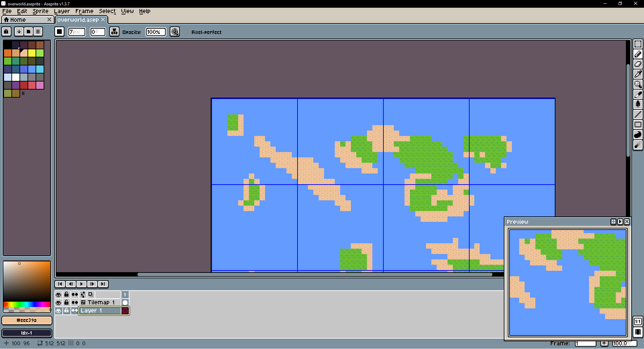The width and height of the screenshot is (644, 349).
Task: Select the Move tool in toolbar
Action: click(x=638, y=94)
